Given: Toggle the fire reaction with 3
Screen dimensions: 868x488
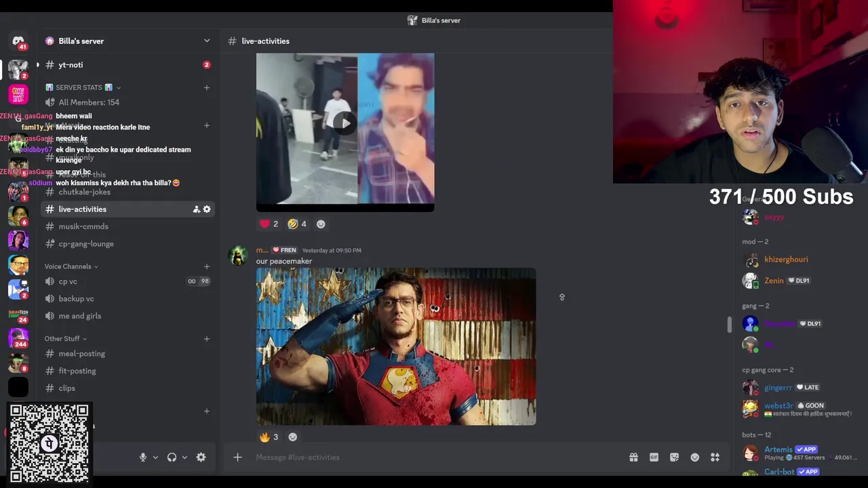Looking at the screenshot, I should click(269, 437).
